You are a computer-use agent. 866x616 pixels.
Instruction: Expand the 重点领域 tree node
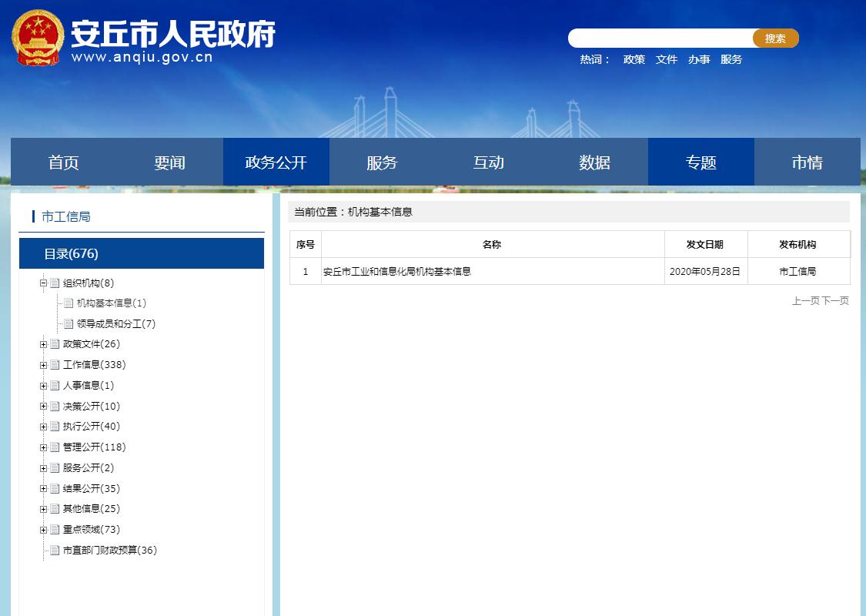pyautogui.click(x=43, y=530)
